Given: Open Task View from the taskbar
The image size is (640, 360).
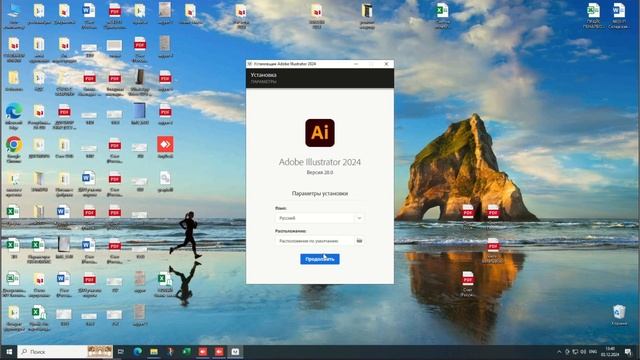Looking at the screenshot, I should [x=121, y=351].
